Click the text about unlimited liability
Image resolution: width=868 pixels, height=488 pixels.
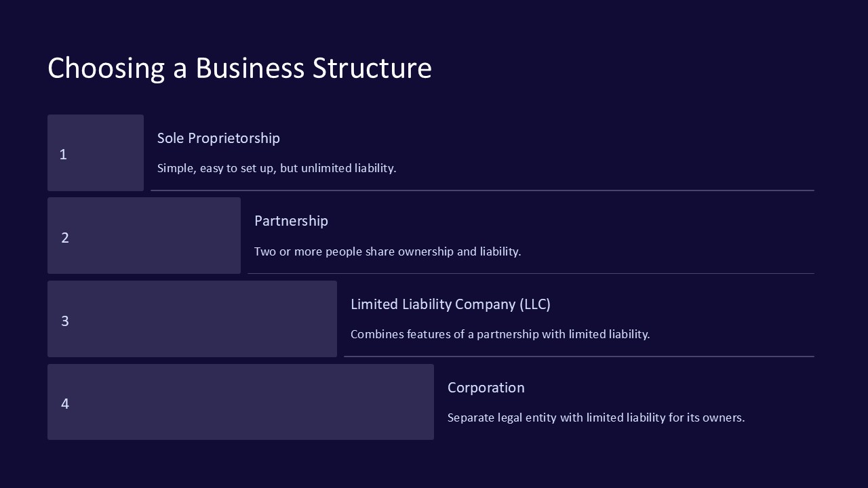coord(277,168)
